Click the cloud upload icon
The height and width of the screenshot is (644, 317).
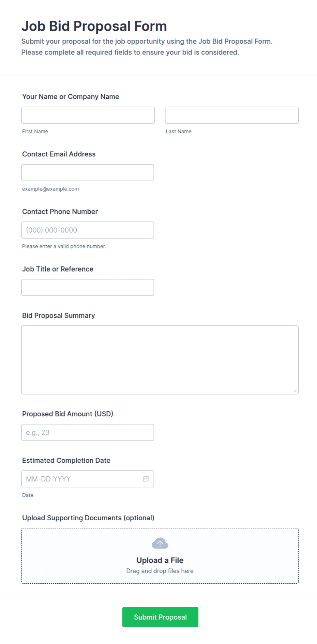(160, 543)
